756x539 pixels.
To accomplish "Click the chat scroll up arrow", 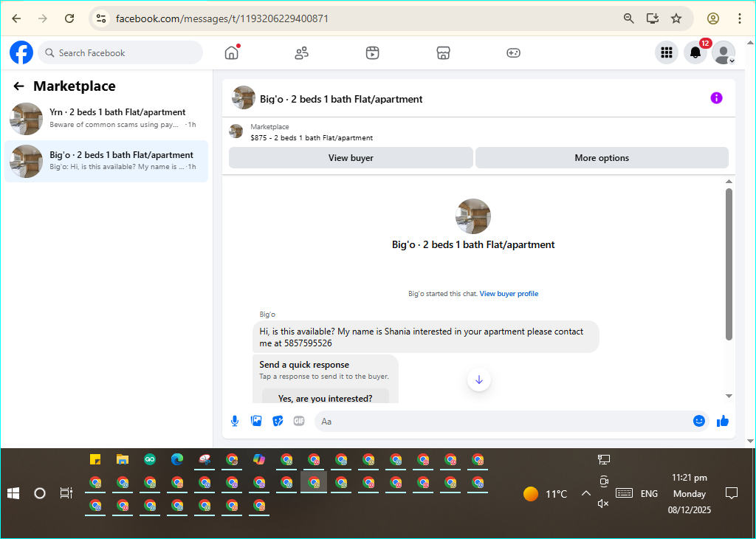I will [x=729, y=182].
